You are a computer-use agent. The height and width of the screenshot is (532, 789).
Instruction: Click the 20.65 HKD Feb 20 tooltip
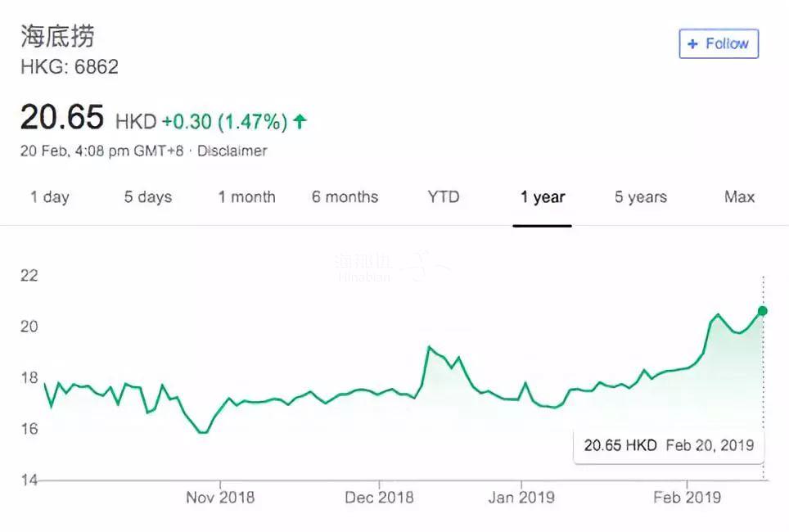[669, 445]
